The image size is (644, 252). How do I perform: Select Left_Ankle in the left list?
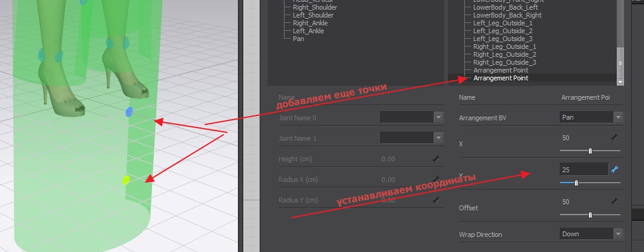(309, 31)
